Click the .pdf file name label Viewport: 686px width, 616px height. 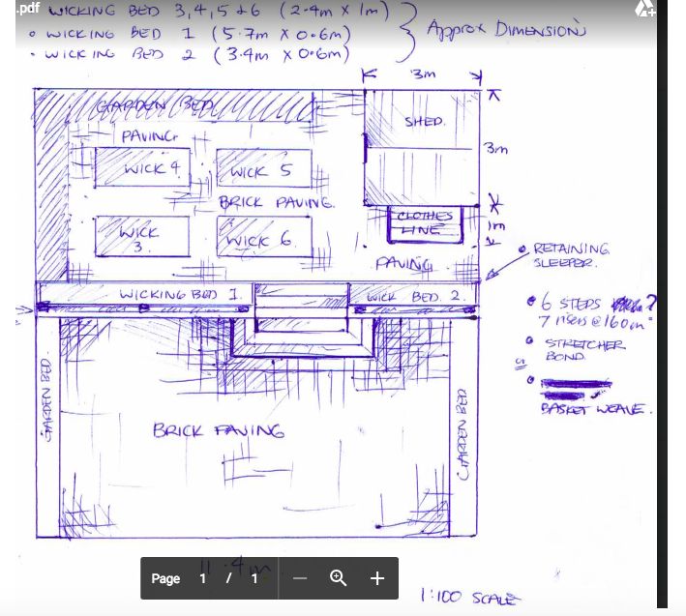28,8
